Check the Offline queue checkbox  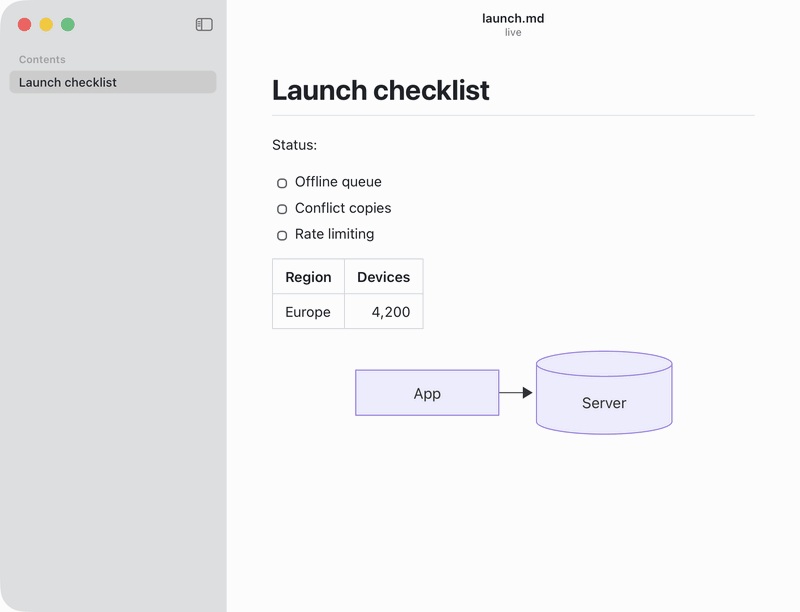(x=282, y=183)
